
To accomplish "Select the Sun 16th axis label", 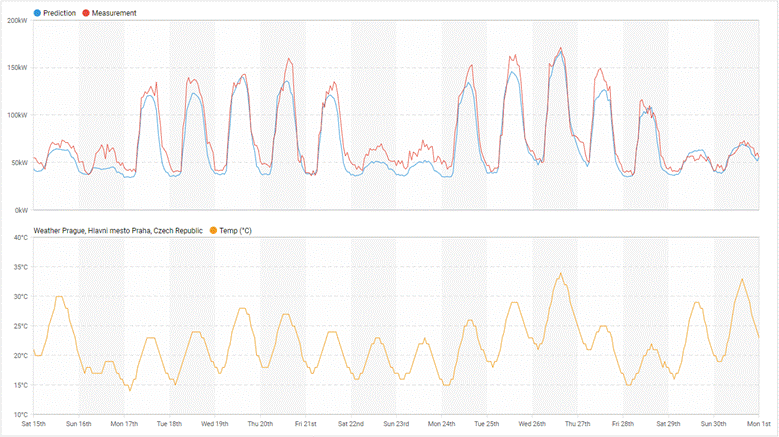I will 79,424.
